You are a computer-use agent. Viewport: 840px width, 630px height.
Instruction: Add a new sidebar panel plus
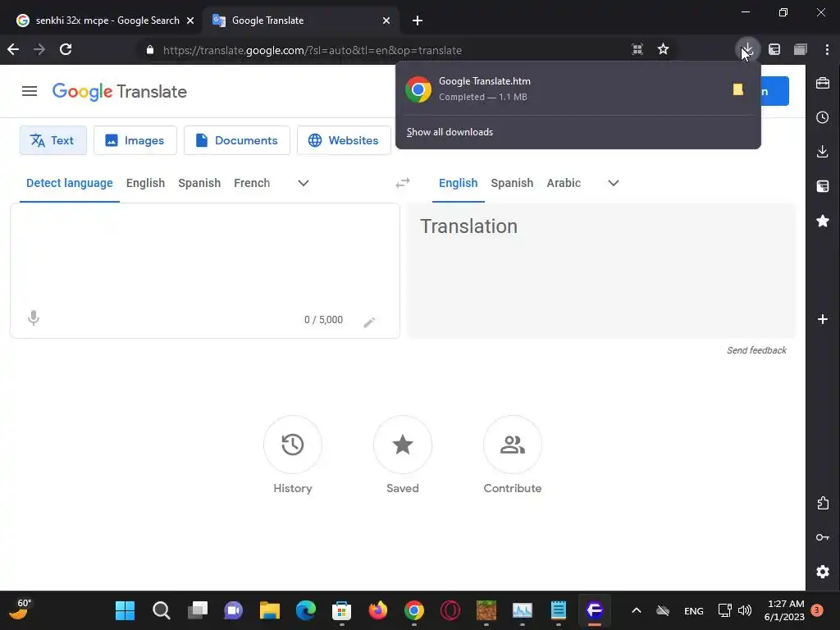[x=823, y=319]
